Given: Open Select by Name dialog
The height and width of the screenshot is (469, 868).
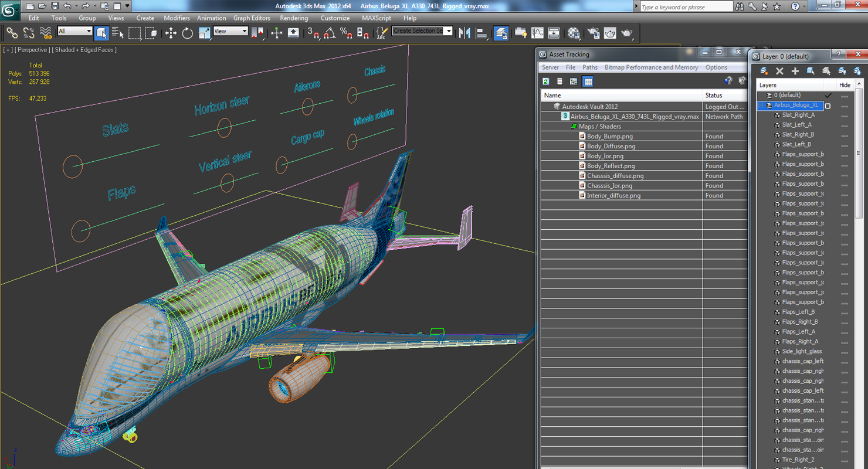Looking at the screenshot, I should click(x=118, y=33).
